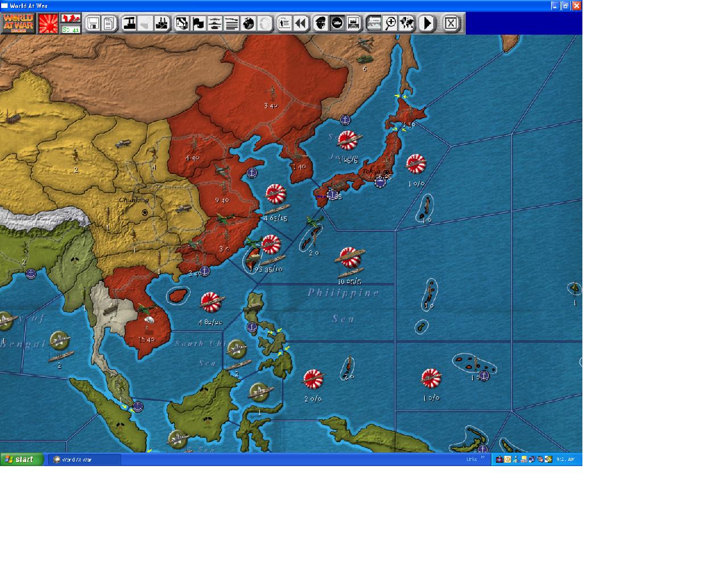Click the Tokyo city marker

[387, 172]
